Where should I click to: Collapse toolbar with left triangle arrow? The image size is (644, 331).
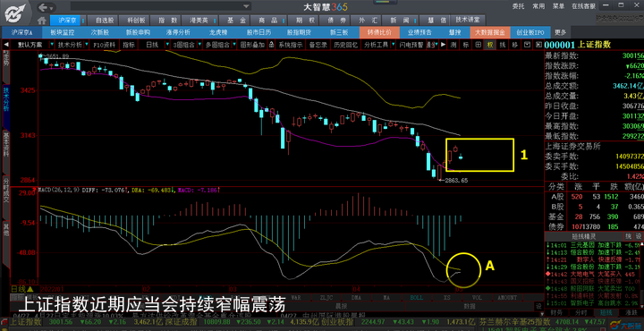[5, 45]
